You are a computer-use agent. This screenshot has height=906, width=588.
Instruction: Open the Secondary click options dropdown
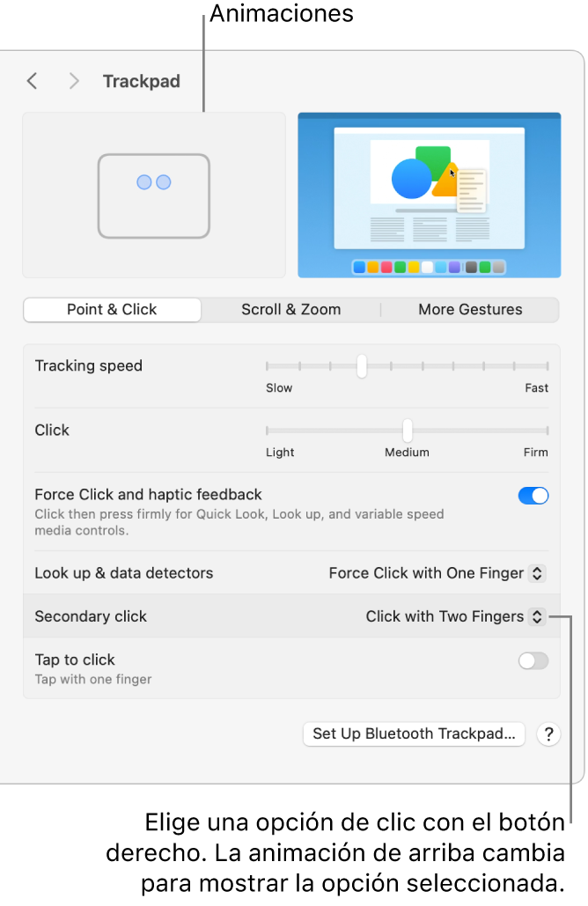[x=456, y=616]
